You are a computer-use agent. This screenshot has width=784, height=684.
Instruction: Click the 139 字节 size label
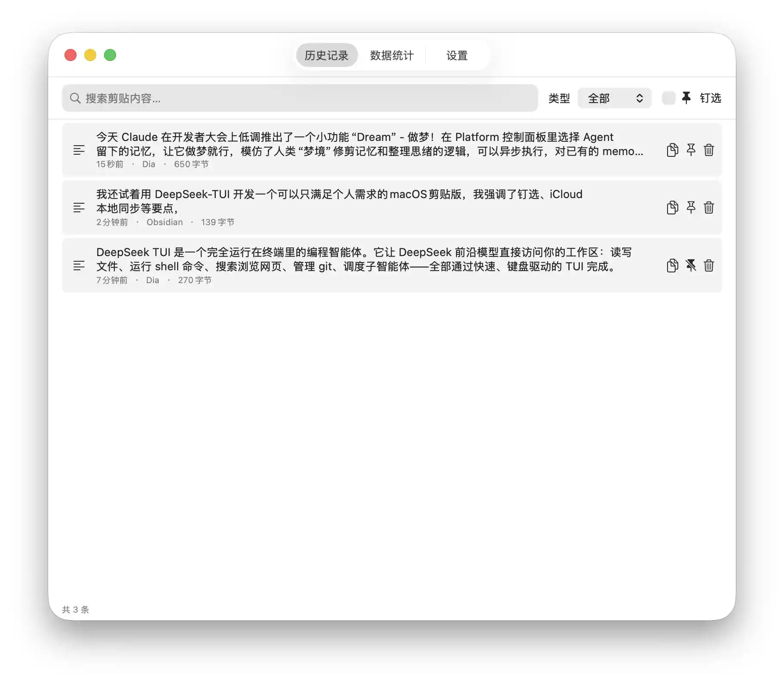[217, 222]
